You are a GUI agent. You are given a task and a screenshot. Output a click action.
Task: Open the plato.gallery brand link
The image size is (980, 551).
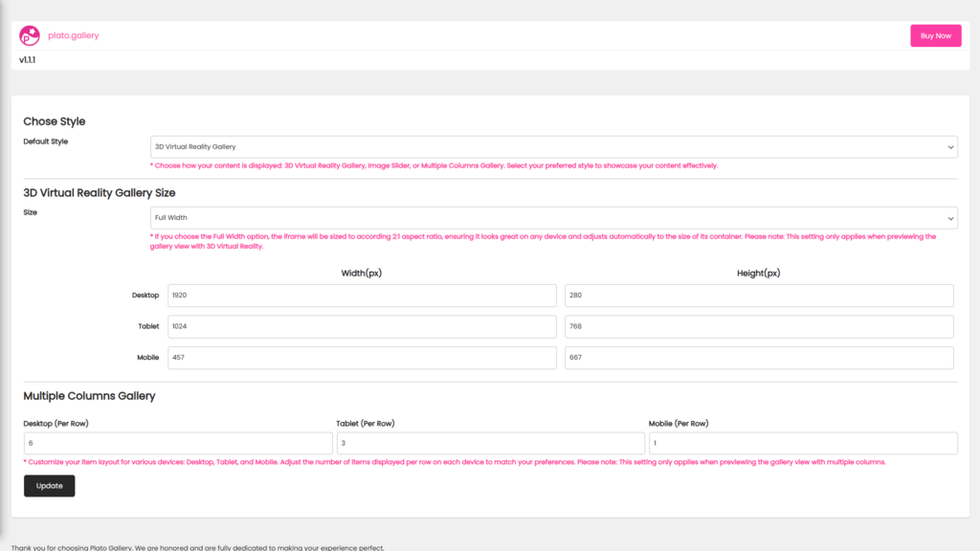point(73,35)
